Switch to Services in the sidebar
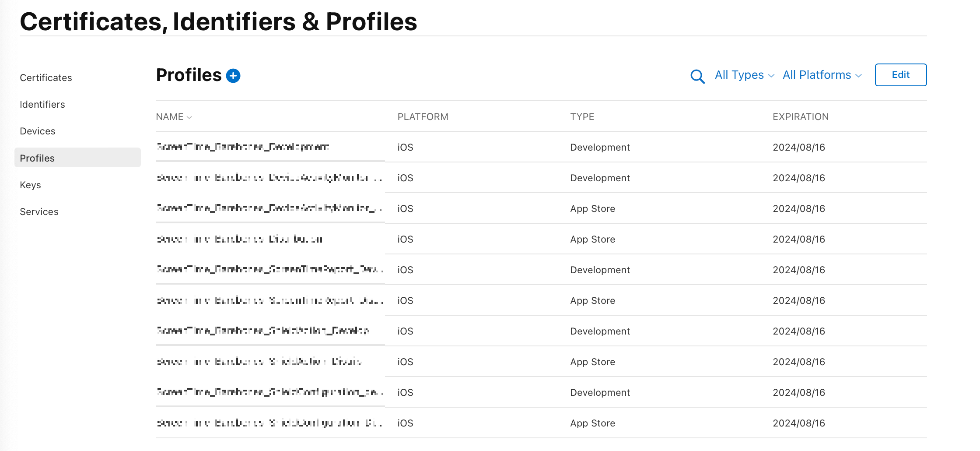Screen dimensions: 980x451 click(39, 211)
